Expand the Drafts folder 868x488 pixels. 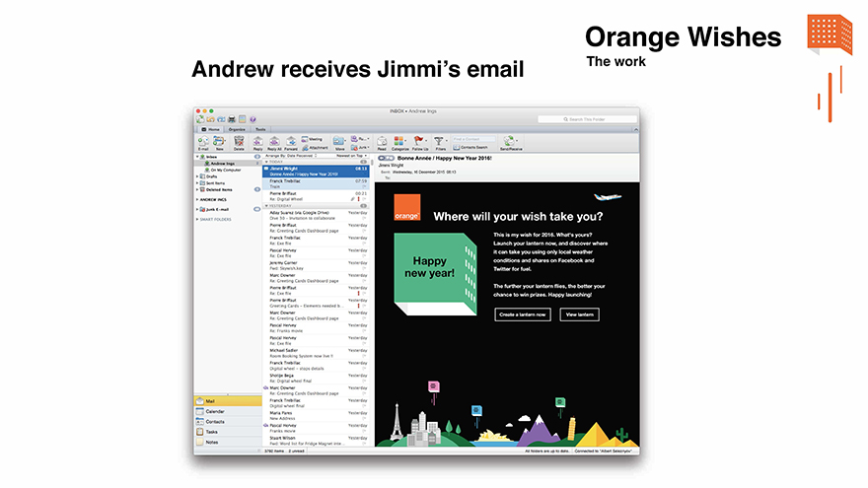(197, 176)
